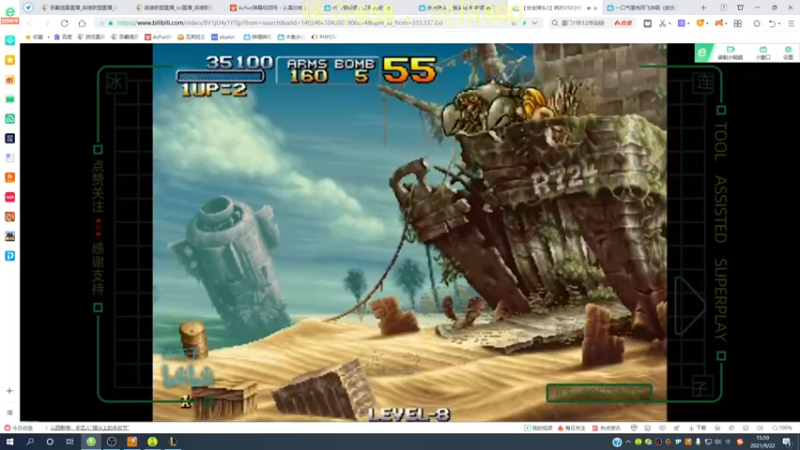Go to the browser home page
This screenshot has width=800, height=450.
pyautogui.click(x=82, y=23)
